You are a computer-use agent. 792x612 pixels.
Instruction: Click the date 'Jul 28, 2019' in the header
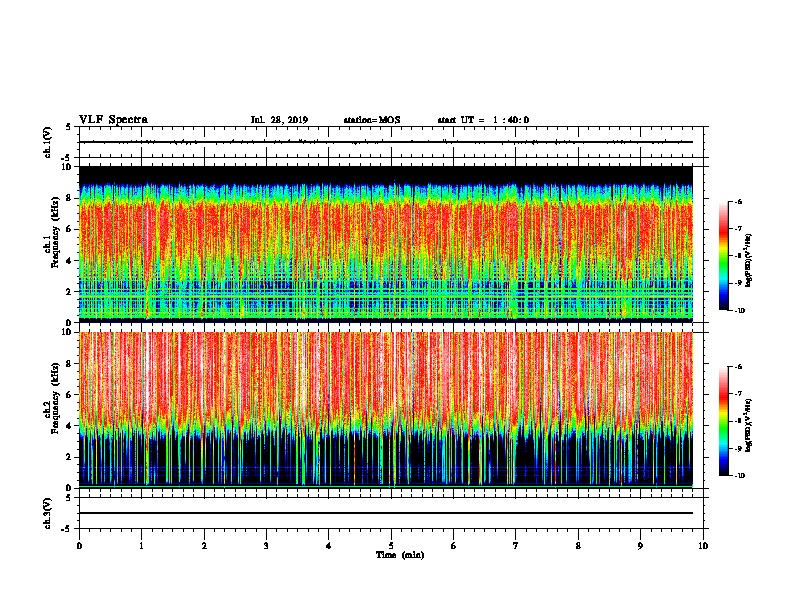[279, 120]
